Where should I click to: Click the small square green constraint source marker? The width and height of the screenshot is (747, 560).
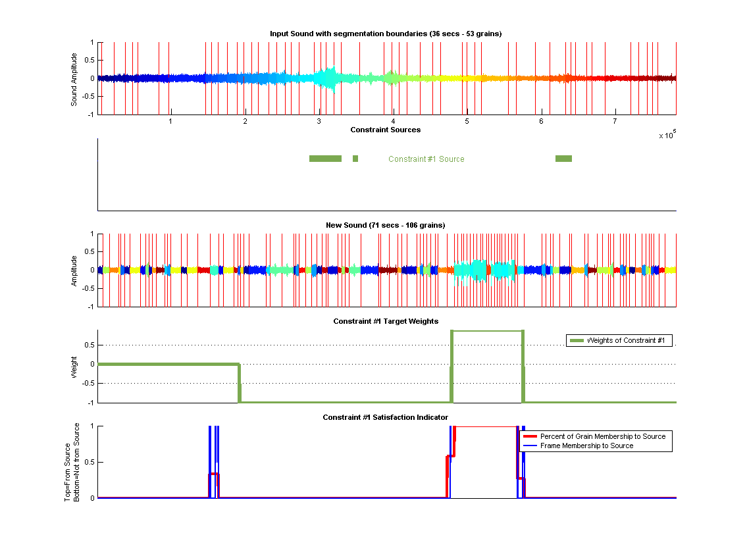pos(355,159)
